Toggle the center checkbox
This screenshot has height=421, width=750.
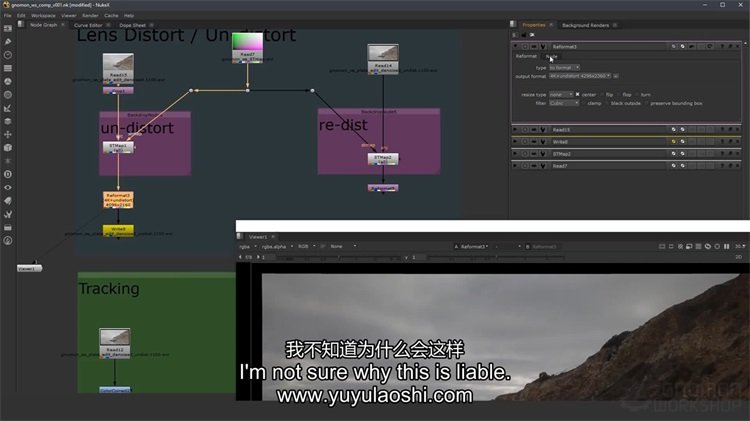click(578, 94)
